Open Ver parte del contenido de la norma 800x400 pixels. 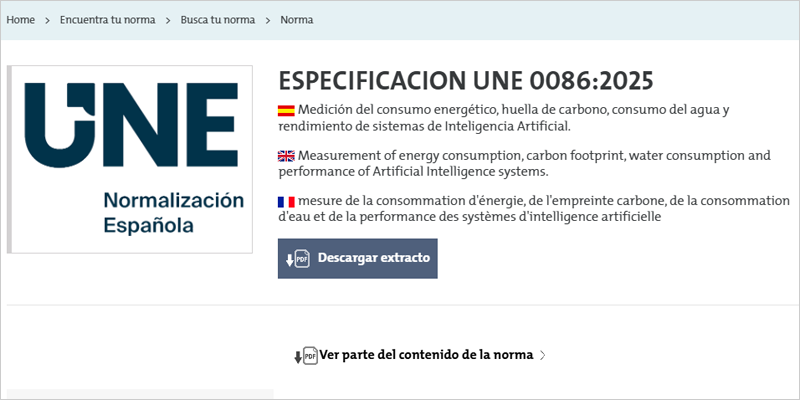click(426, 355)
